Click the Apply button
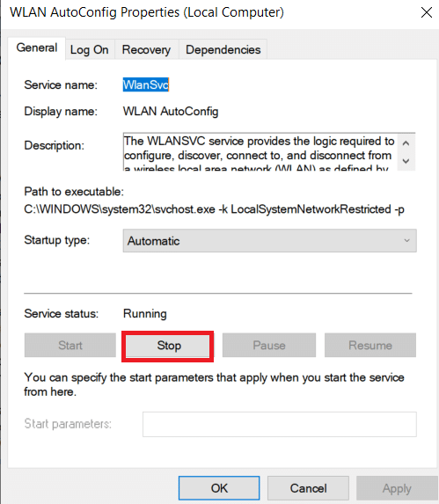The width and height of the screenshot is (439, 504). coord(398,488)
